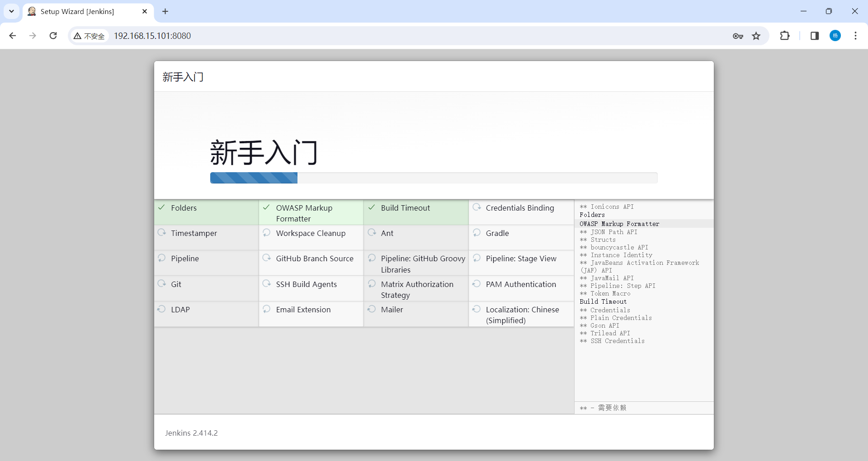Click the Build Timeout log entry
868x461 pixels.
click(x=603, y=301)
